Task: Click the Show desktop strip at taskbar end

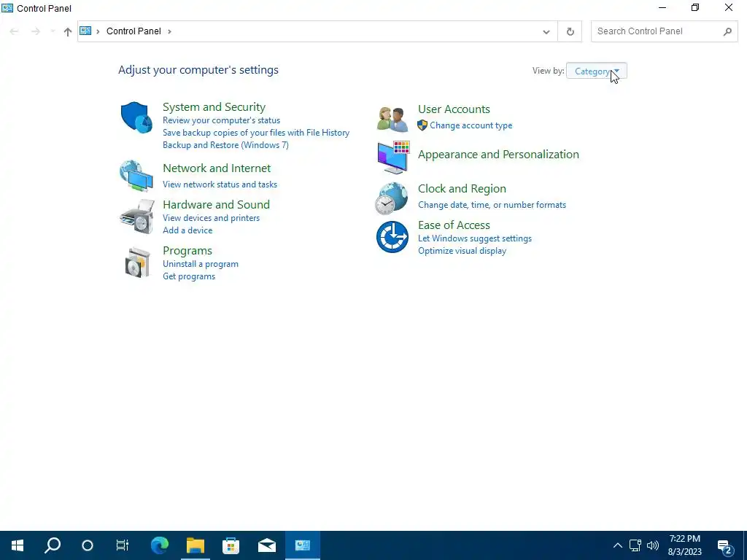Action: pyautogui.click(x=745, y=545)
